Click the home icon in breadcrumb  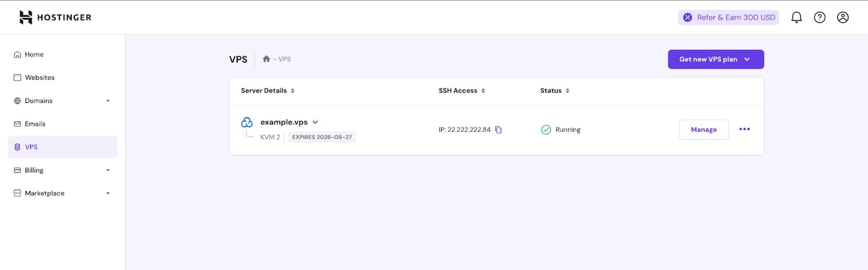[x=266, y=59]
